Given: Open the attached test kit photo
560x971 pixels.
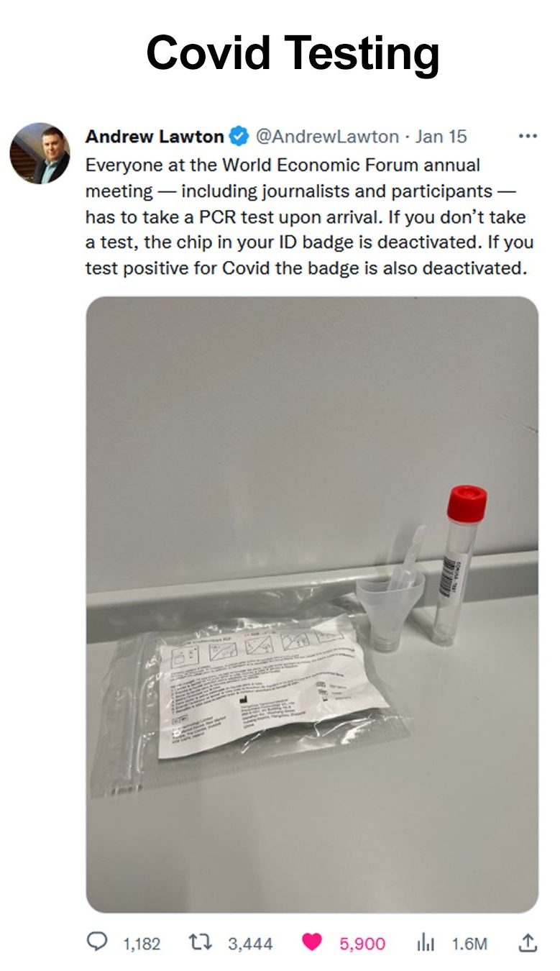Looking at the screenshot, I should (x=312, y=605).
